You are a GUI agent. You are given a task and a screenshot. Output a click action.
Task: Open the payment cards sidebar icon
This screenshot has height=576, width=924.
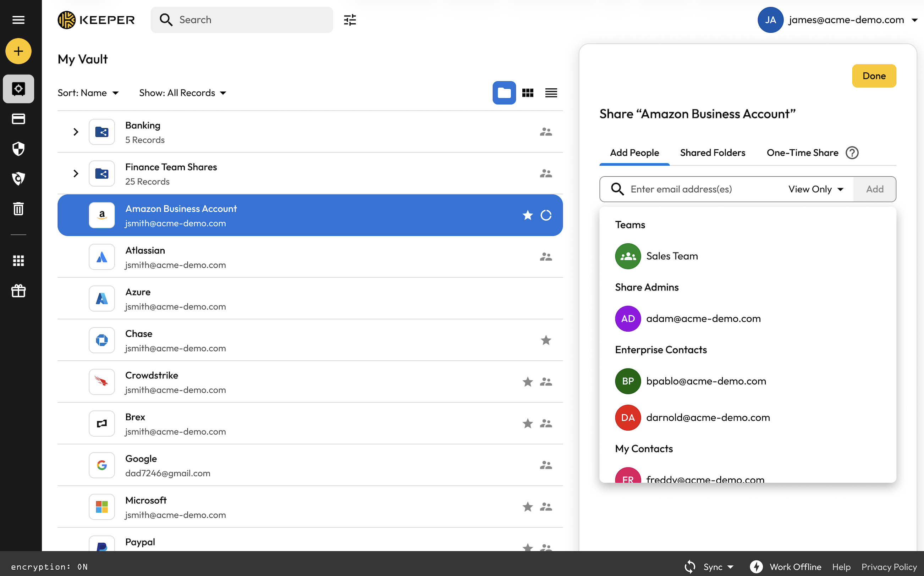pos(18,119)
